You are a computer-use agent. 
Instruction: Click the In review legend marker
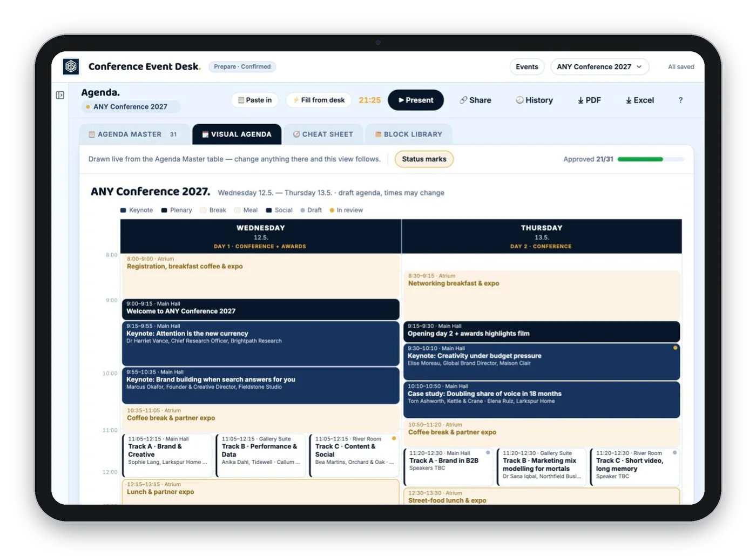pos(332,210)
